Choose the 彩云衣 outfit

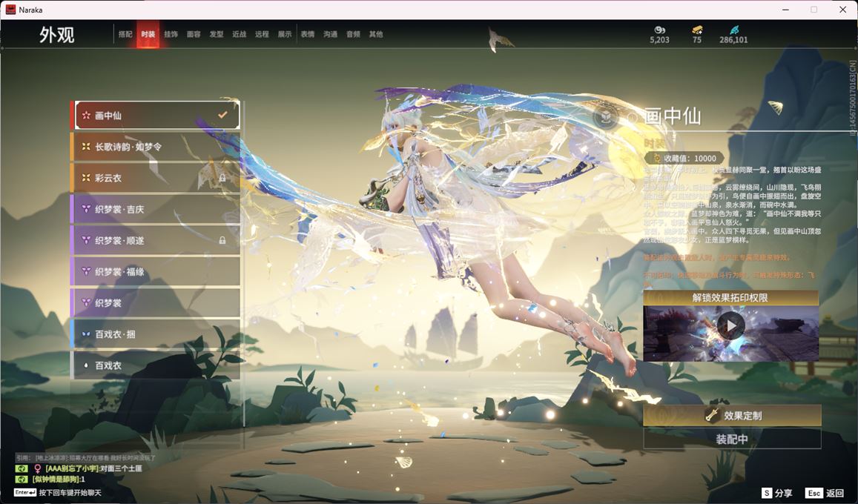coord(156,178)
